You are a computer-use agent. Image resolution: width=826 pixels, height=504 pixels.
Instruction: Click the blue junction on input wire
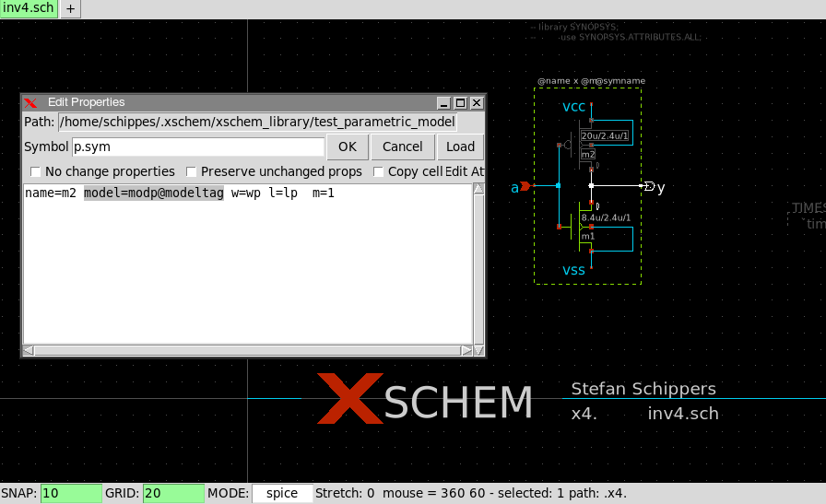(558, 186)
